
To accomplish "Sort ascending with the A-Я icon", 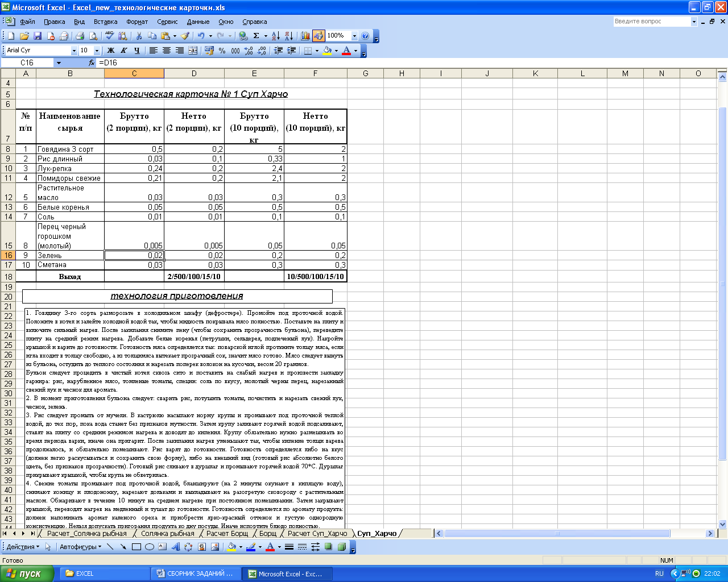I will pos(275,36).
